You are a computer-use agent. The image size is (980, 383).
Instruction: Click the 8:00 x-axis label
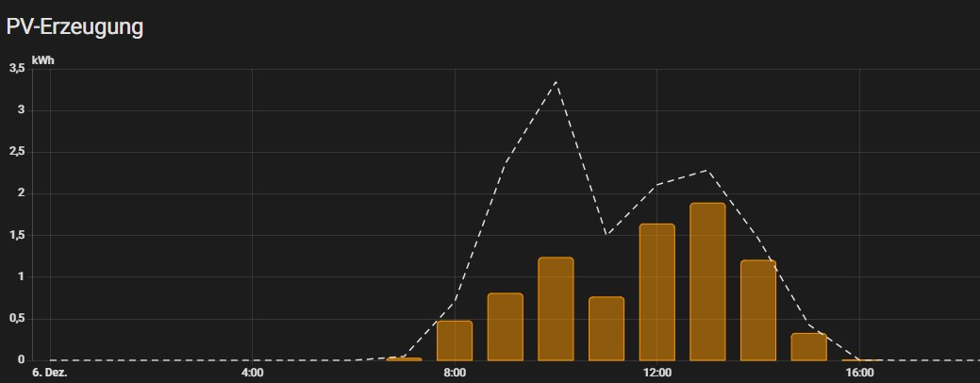[455, 374]
